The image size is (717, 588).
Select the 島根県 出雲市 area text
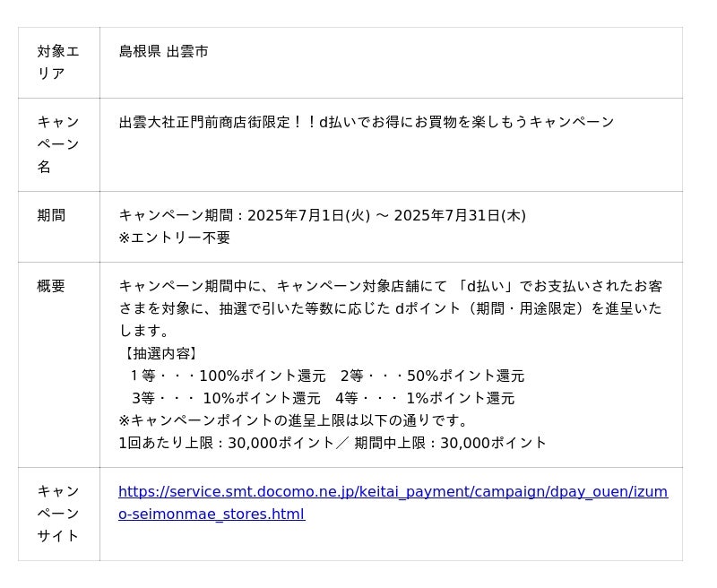[x=163, y=52]
